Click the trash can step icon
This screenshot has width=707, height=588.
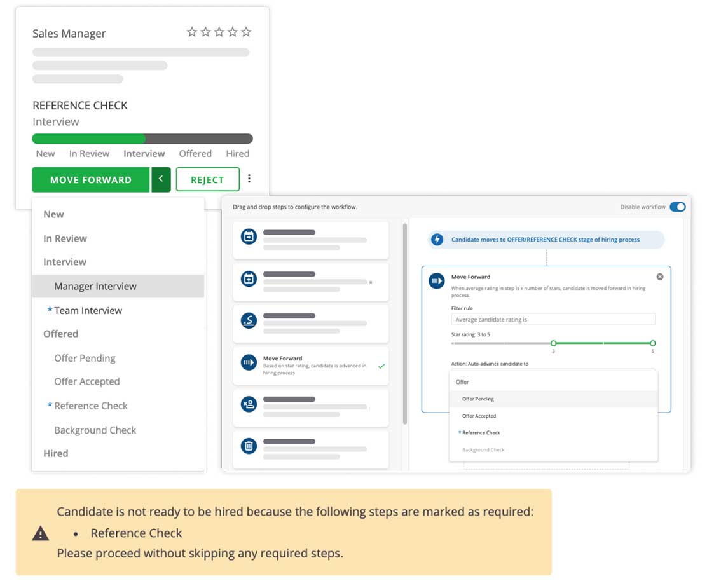point(249,446)
